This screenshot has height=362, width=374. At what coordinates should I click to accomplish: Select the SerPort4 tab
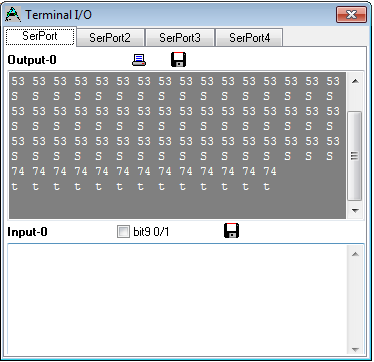click(249, 38)
